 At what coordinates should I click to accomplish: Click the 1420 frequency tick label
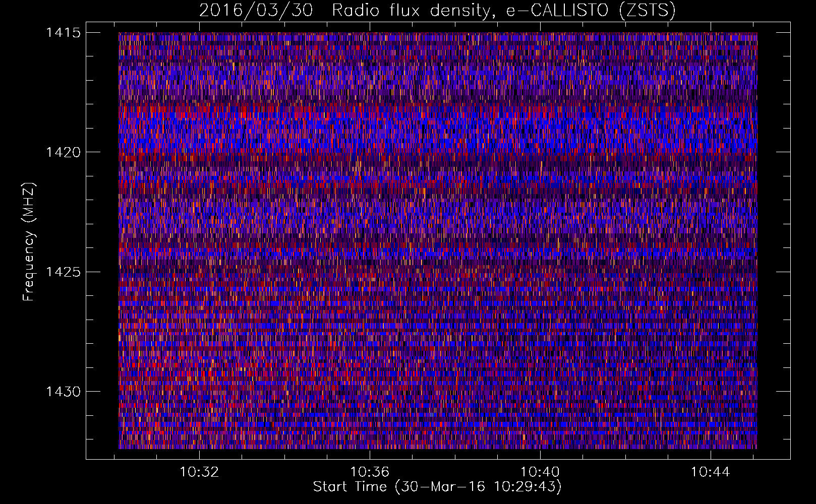point(64,152)
